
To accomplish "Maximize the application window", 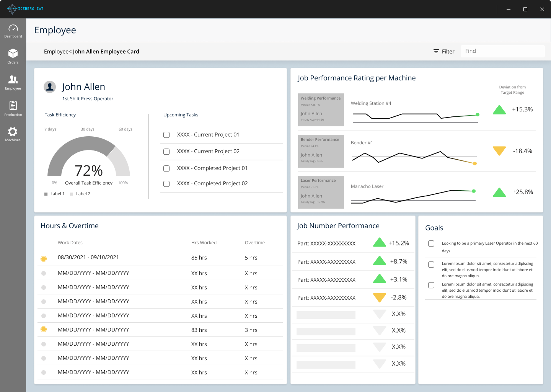I will tap(525, 9).
